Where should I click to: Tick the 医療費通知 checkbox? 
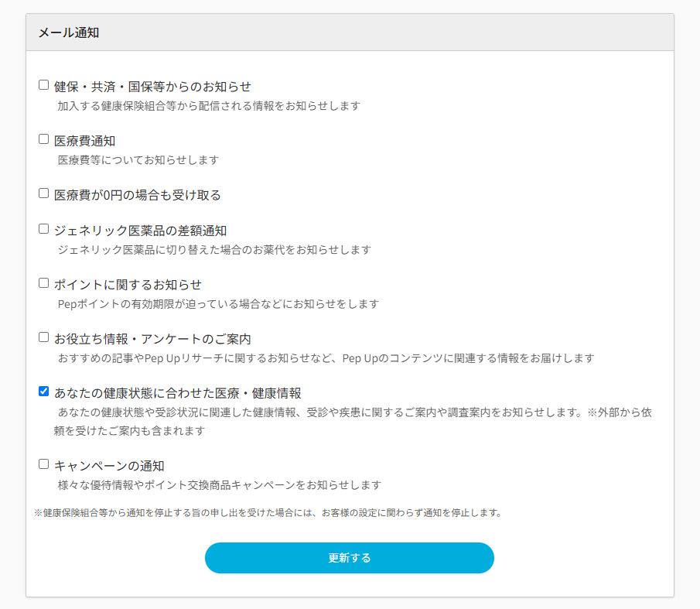point(43,139)
